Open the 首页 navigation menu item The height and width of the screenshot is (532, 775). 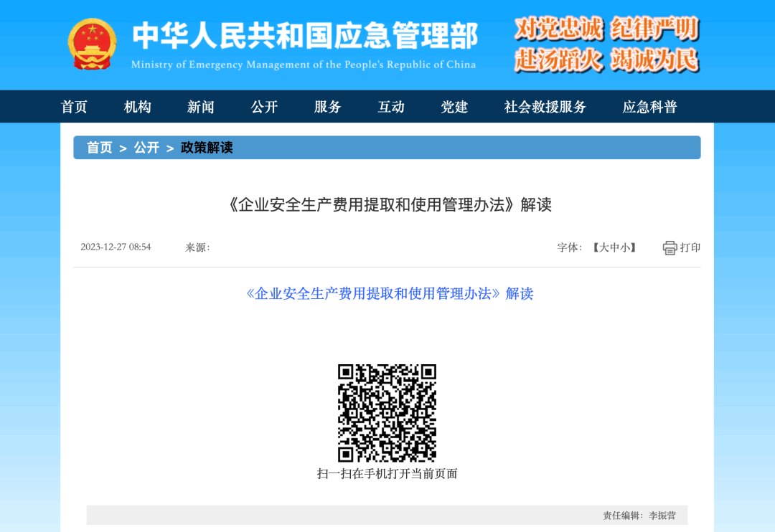click(x=74, y=107)
